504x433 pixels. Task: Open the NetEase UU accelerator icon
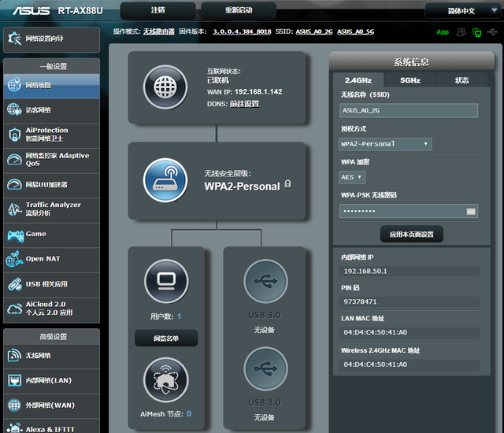(x=14, y=184)
